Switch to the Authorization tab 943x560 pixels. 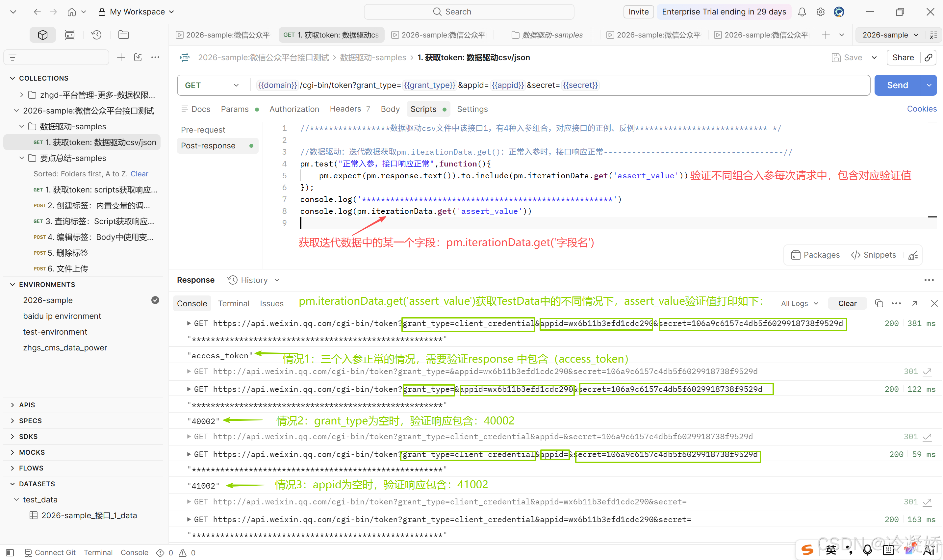294,109
